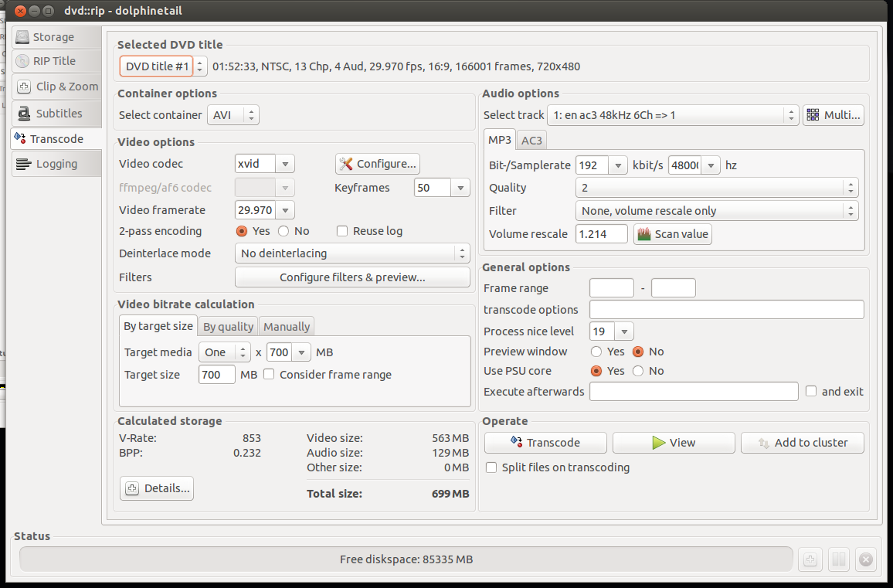
Task: Click the Details button in Calculated storage
Action: 156,488
